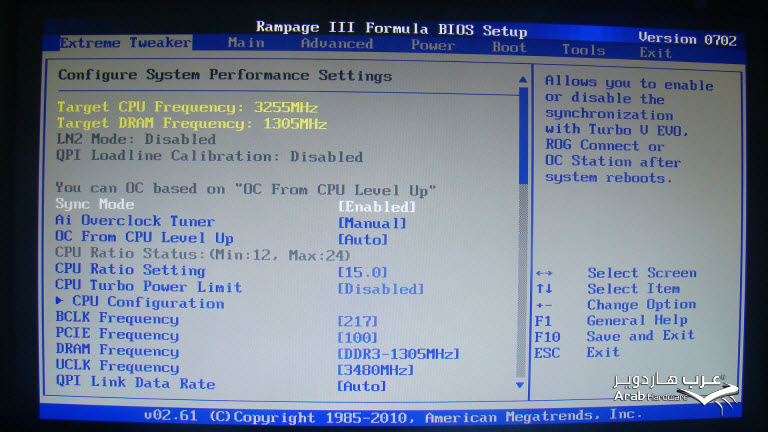This screenshot has width=768, height=432.
Task: Click scrollbar up arrow in settings list
Action: (x=523, y=79)
